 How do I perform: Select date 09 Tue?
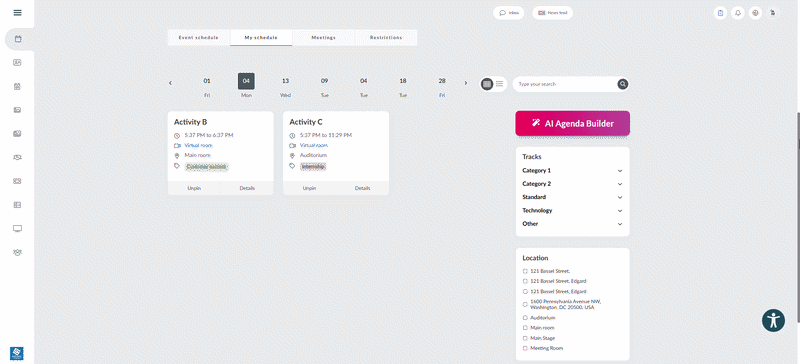pyautogui.click(x=324, y=87)
